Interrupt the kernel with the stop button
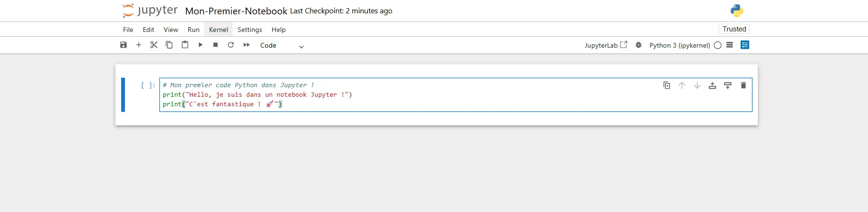This screenshot has width=868, height=212. pyautogui.click(x=216, y=45)
